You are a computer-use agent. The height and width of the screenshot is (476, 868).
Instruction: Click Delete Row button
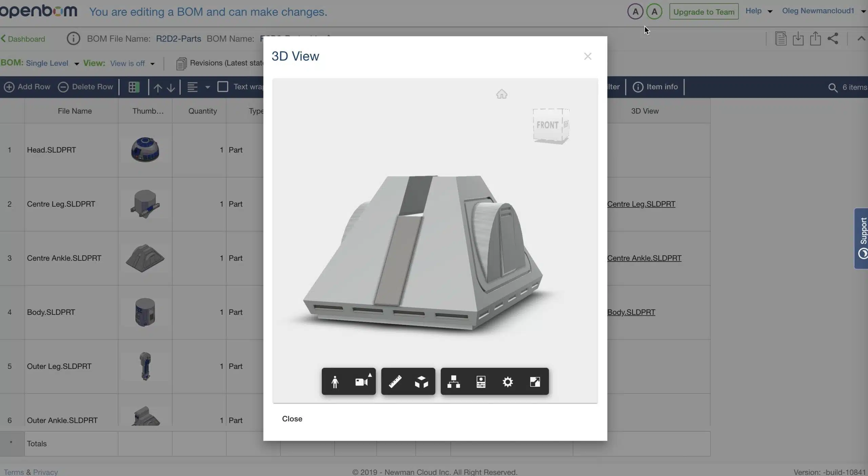85,87
